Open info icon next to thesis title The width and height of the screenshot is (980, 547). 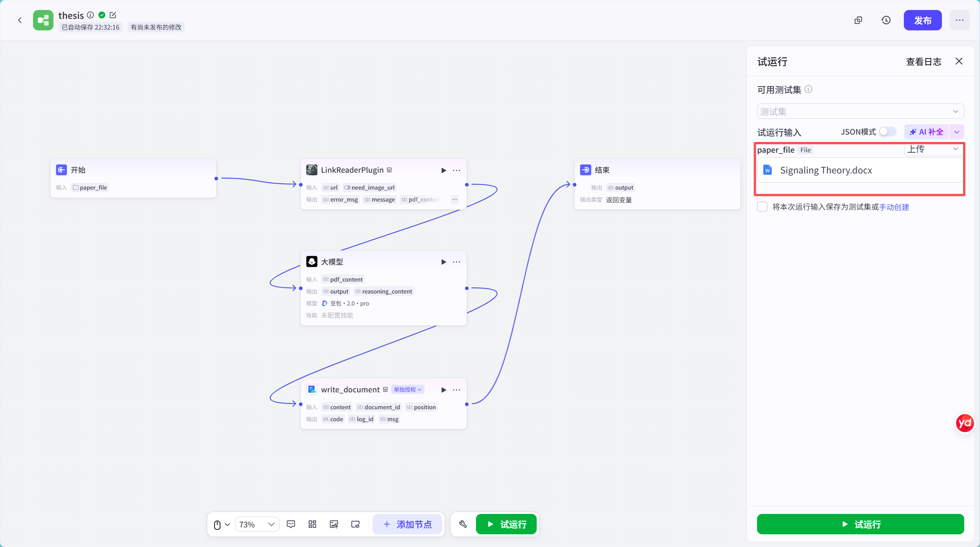tap(90, 15)
